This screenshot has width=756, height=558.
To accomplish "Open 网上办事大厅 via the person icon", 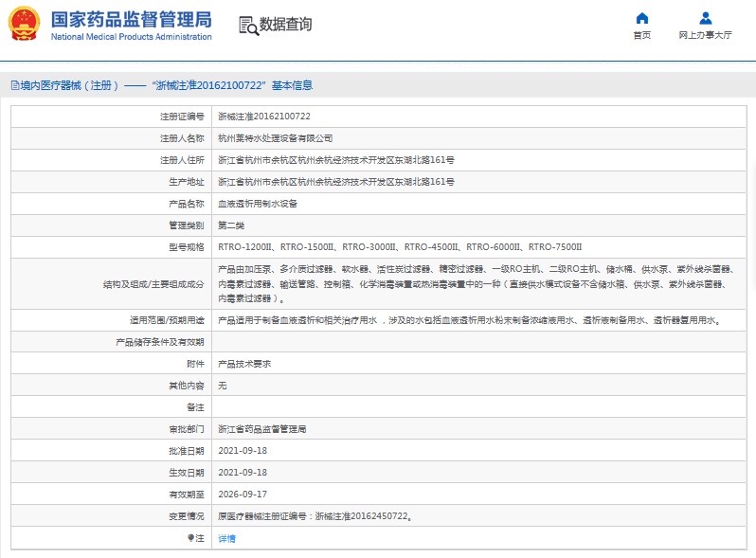I will point(705,18).
